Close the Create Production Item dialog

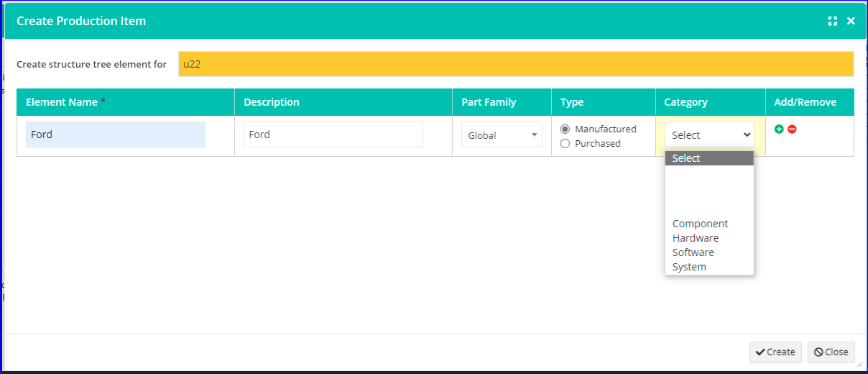click(851, 21)
